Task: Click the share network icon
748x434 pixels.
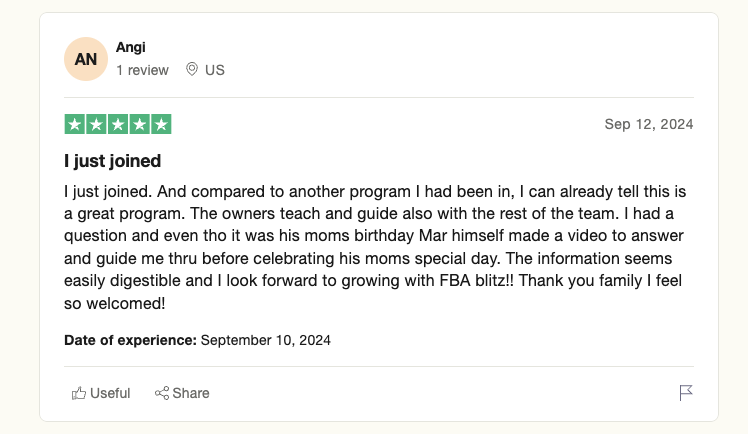Action: point(161,393)
